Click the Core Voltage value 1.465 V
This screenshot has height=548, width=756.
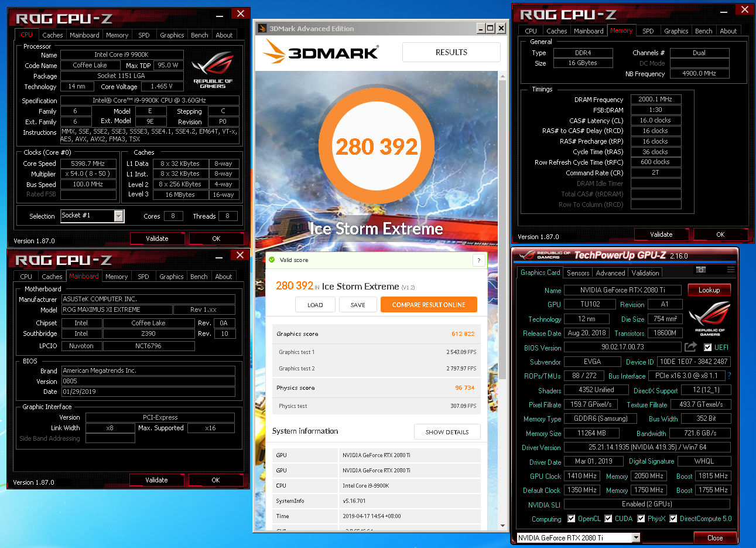coord(162,86)
